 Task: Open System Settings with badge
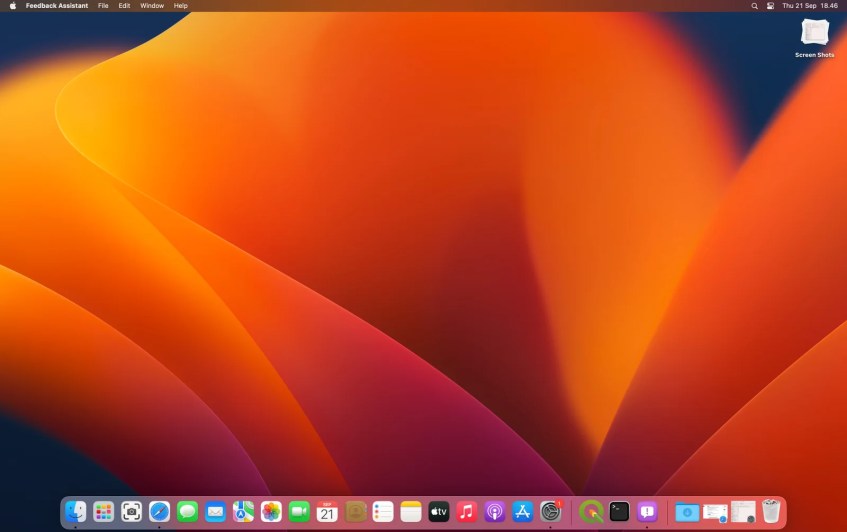[550, 511]
